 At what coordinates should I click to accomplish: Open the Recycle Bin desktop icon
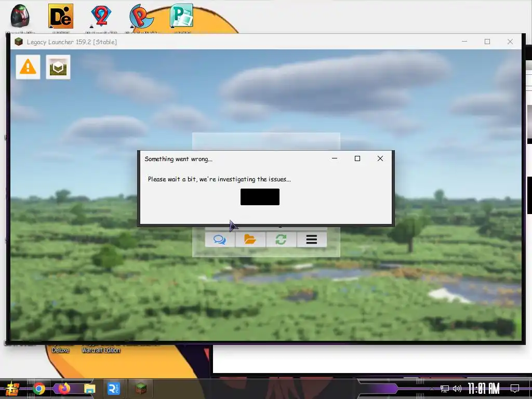point(20,16)
